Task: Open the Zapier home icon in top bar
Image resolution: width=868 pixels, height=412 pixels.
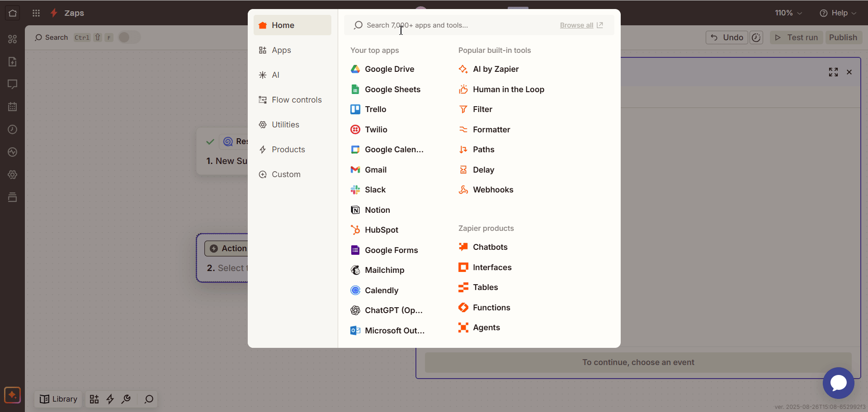Action: click(13, 13)
